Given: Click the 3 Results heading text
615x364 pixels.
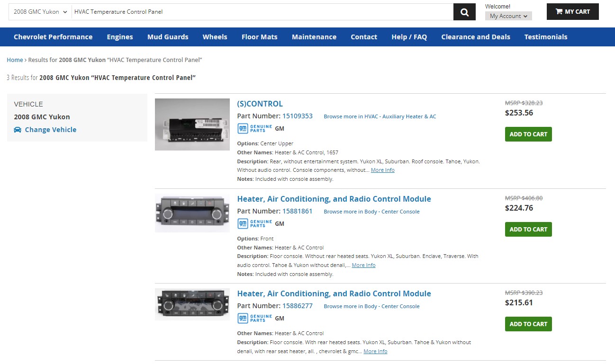Looking at the screenshot, I should (x=101, y=78).
